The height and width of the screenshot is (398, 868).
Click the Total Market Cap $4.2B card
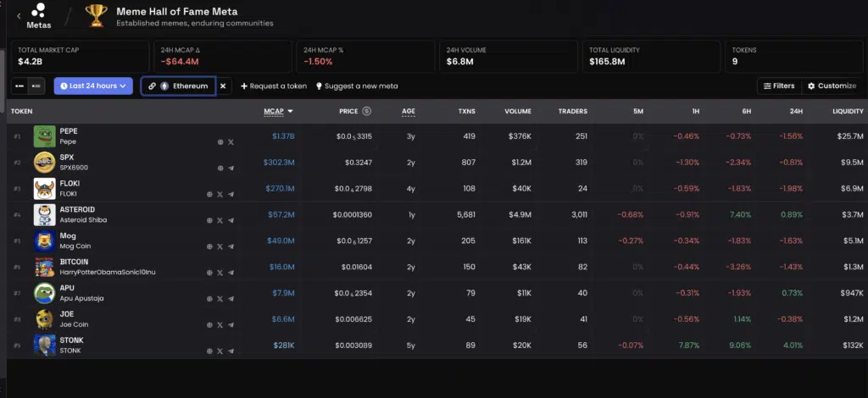(x=81, y=56)
